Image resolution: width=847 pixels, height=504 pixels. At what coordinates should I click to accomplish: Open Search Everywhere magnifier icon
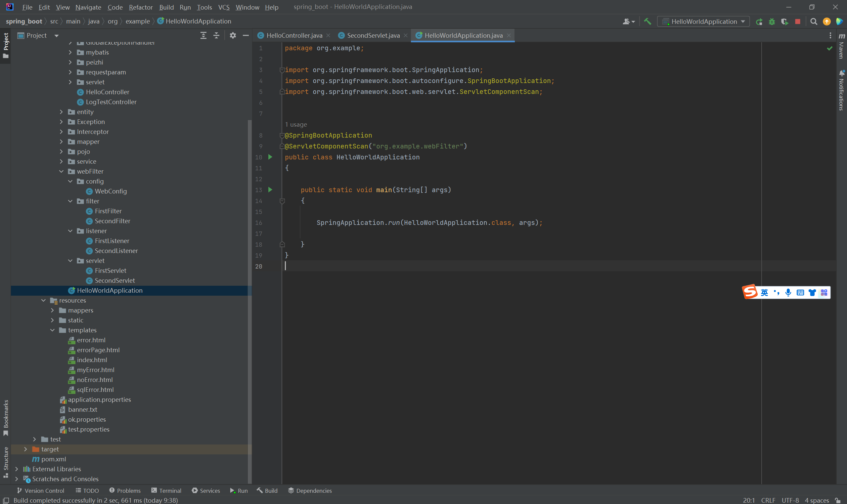pos(813,21)
